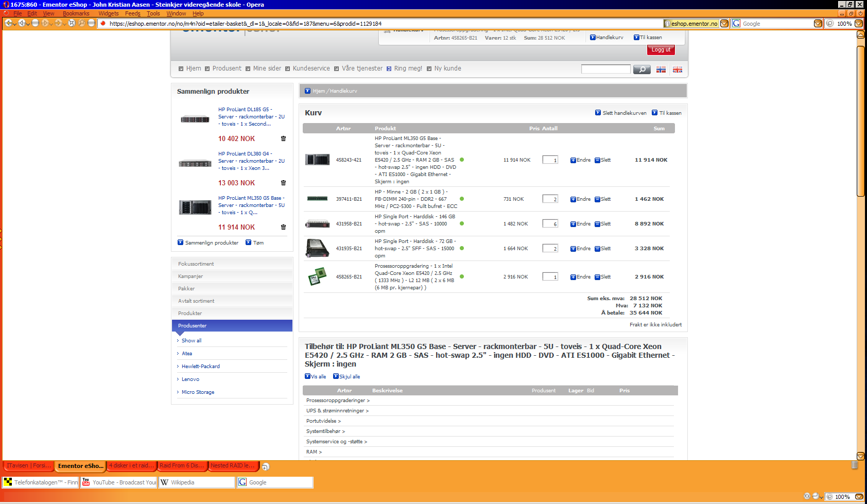Screen dimensions: 867x504
Task: Expand Prosessoroppgraderinger accessory category
Action: [x=338, y=401]
